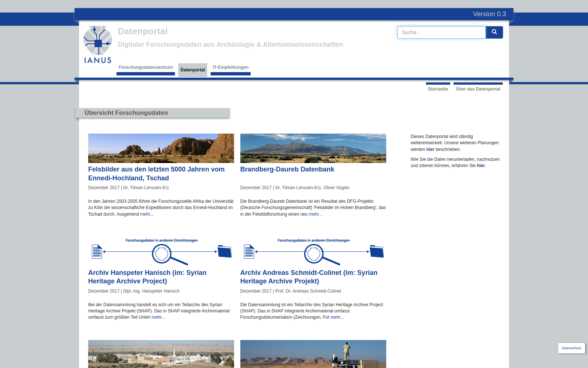Click the Übersicht Forschungsdaten heading
Viewport: 588px width, 368px height.
[x=126, y=113]
